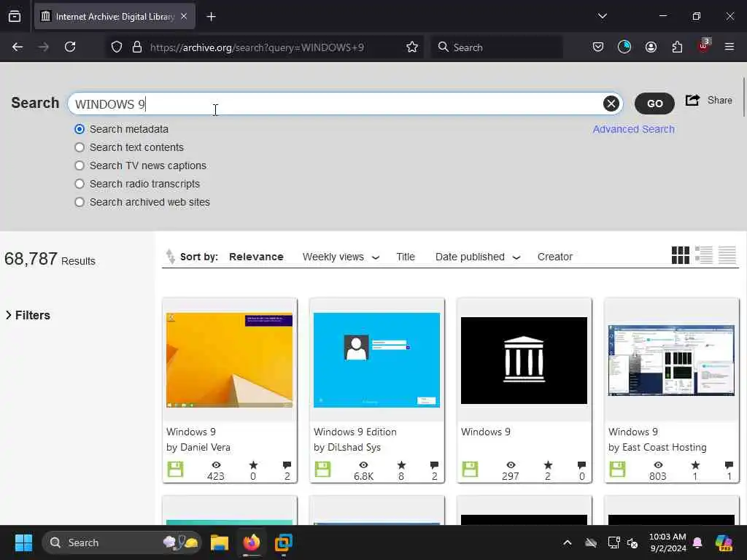Open the East Coast Hosting screenshot thumbnail
This screenshot has width=747, height=560.
pos(671,360)
